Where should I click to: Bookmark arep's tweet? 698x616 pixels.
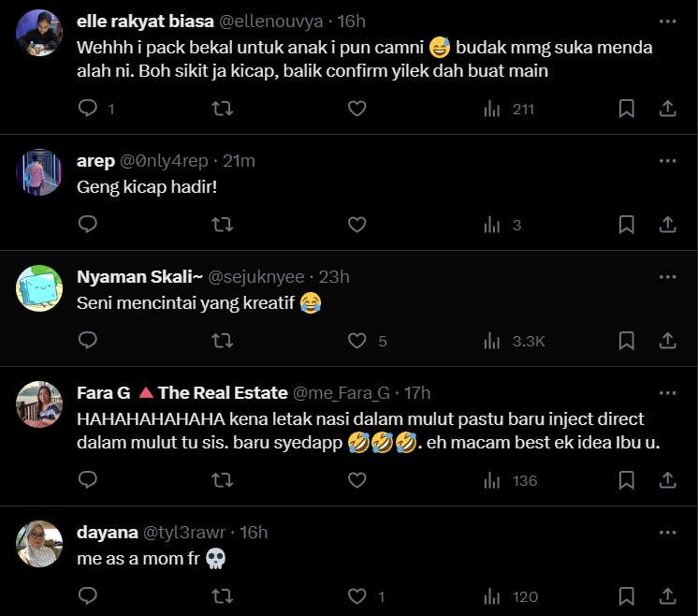point(627,225)
